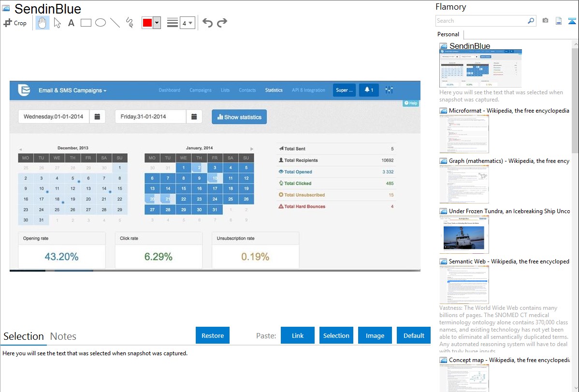Open the color picker dropdown arrow
This screenshot has width=579, height=392.
pos(157,23)
